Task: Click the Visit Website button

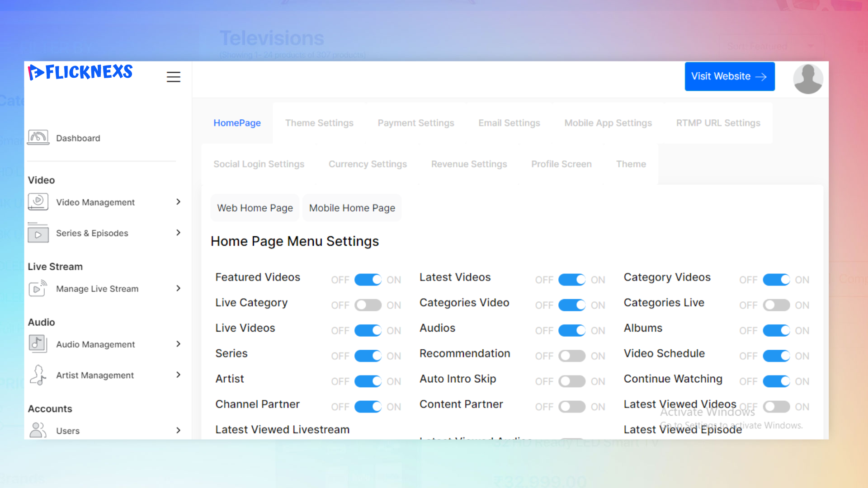Action: 729,76
